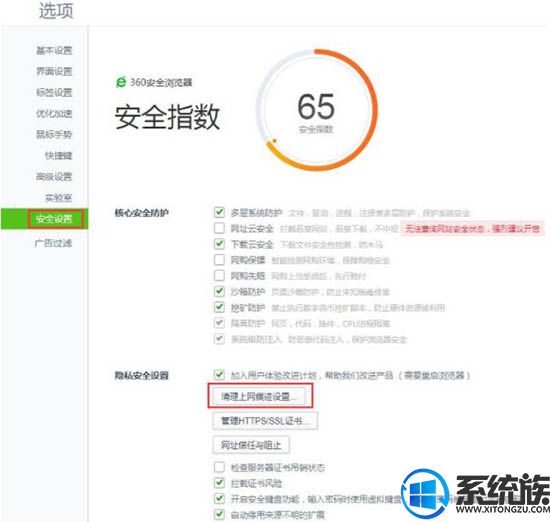Image resolution: width=550 pixels, height=522 pixels.
Task: Uncheck 挖矿防护 option
Action: pos(219,307)
